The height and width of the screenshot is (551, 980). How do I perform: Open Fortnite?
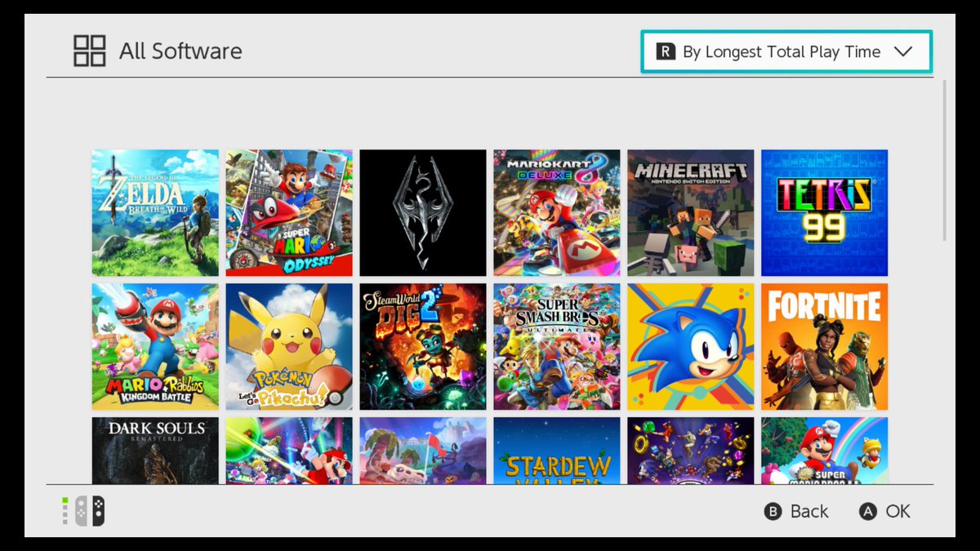click(x=825, y=346)
